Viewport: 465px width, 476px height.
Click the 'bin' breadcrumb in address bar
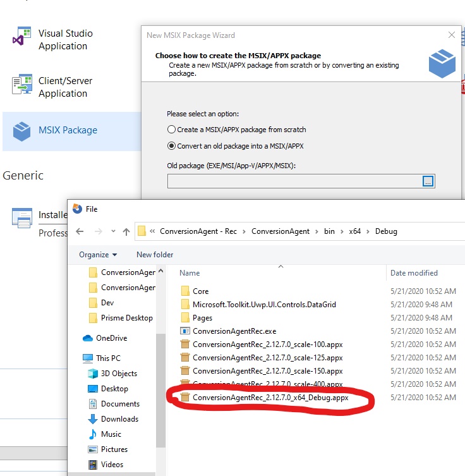point(329,231)
